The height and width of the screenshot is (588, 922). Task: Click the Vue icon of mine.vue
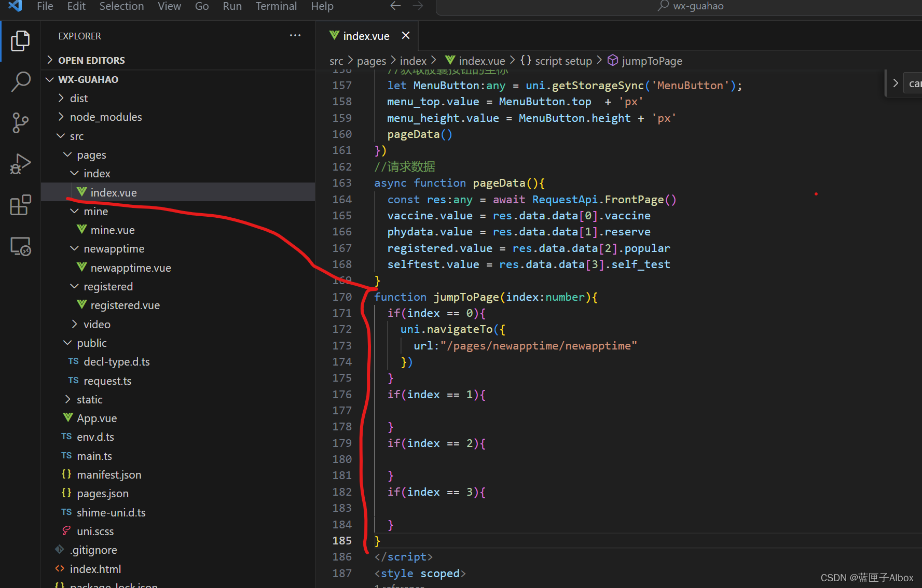82,229
